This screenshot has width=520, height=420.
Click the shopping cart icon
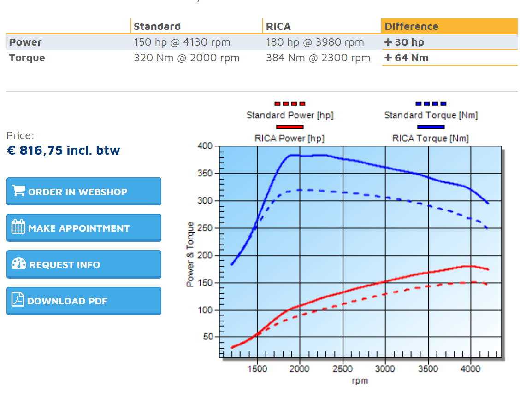click(18, 191)
